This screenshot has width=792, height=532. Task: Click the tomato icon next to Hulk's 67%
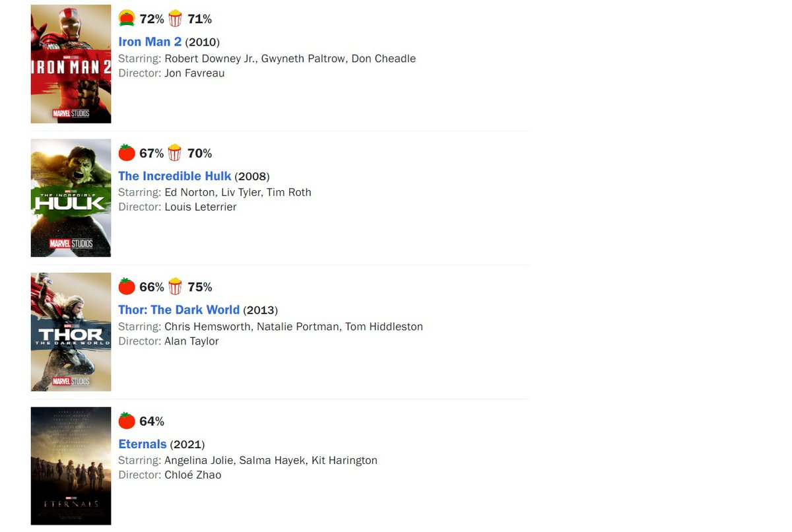tap(127, 153)
